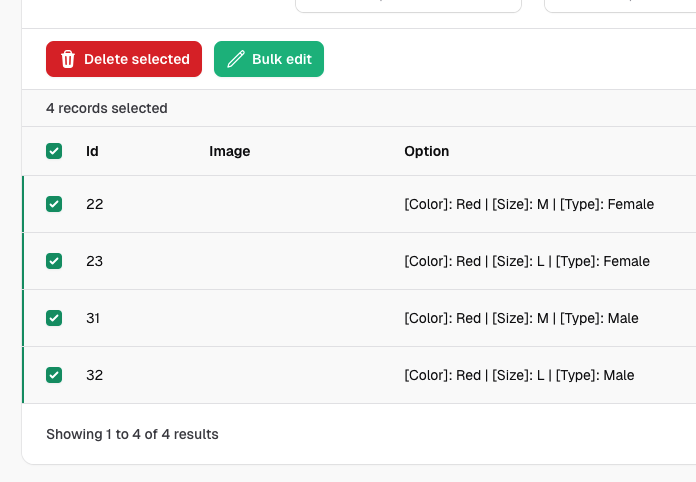Select the row with Id 31
Screen dimensions: 696x482
tap(94, 318)
